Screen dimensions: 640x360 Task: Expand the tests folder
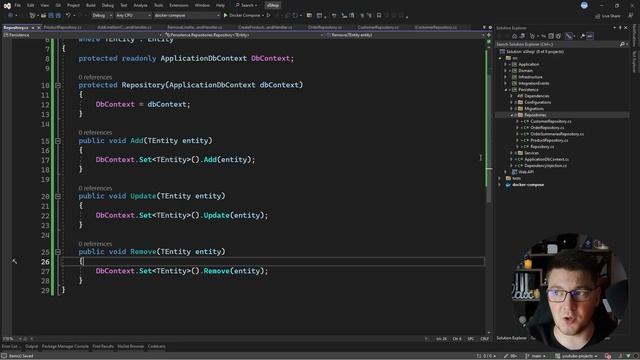(500, 178)
